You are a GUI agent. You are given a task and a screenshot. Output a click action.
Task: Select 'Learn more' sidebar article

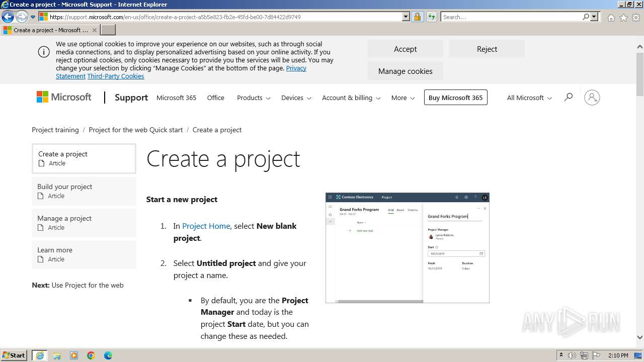84,254
